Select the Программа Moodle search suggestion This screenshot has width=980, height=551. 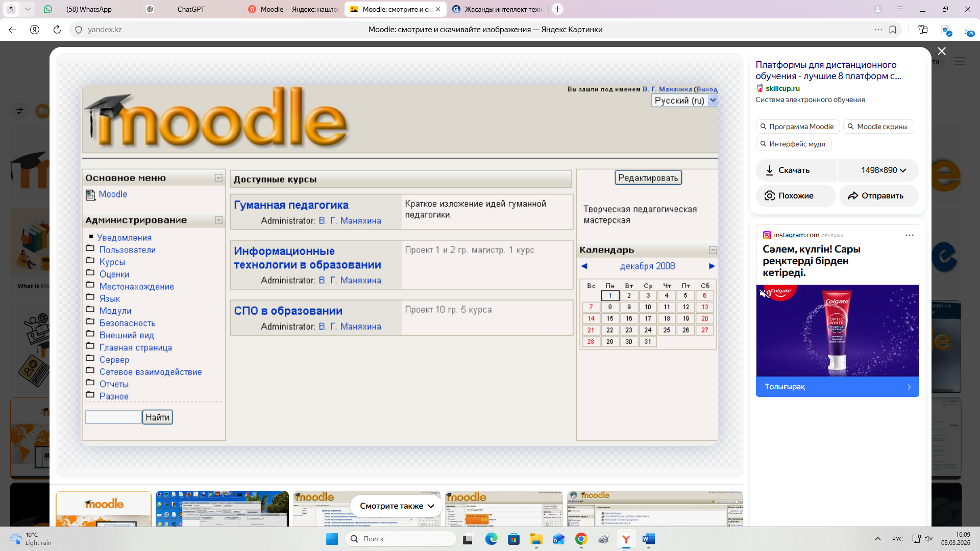tap(797, 127)
